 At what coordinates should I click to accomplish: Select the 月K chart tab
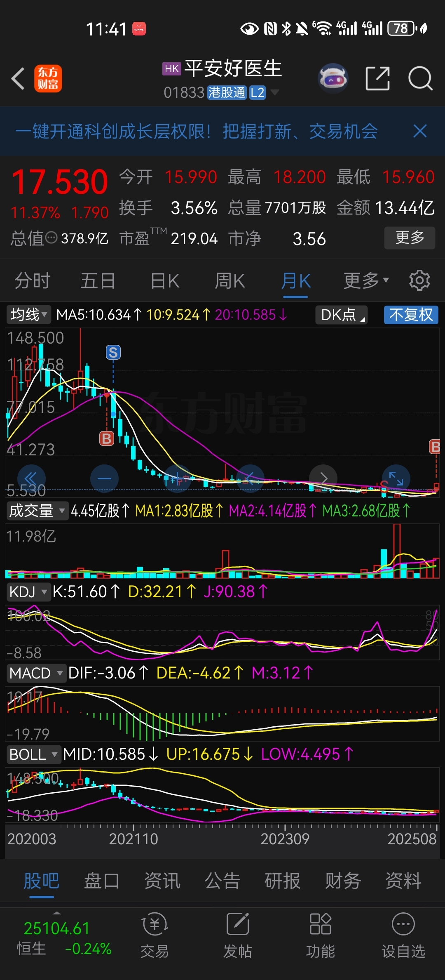(296, 281)
